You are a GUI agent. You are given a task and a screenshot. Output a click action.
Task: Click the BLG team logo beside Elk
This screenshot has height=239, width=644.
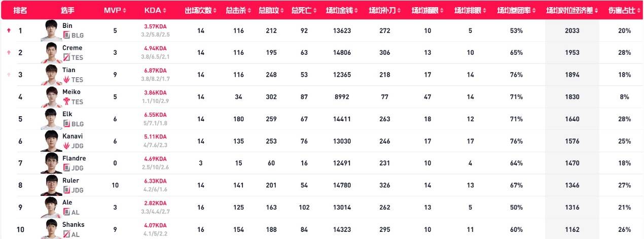pyautogui.click(x=66, y=124)
